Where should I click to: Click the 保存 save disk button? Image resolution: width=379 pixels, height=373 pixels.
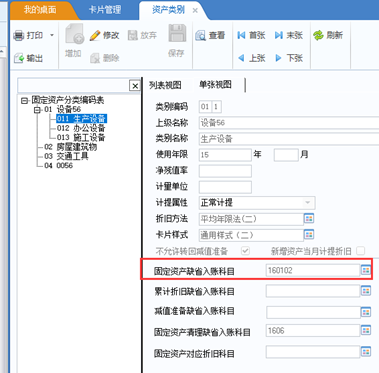click(x=176, y=41)
